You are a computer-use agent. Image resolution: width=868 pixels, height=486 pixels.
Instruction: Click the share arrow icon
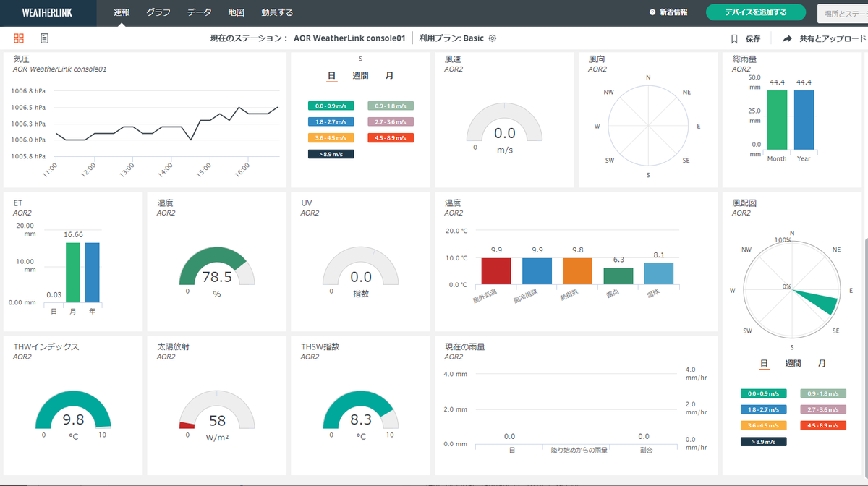tap(787, 38)
